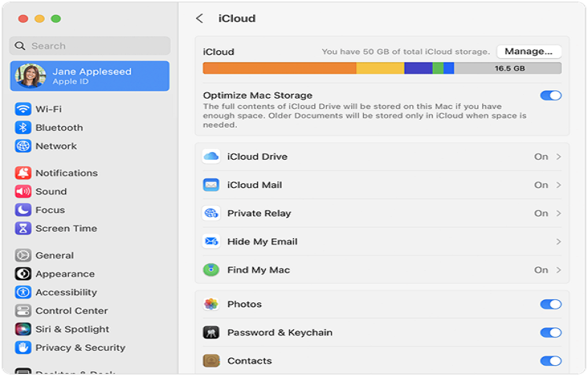Select Wi-Fi in the sidebar
This screenshot has height=376, width=588.
[x=49, y=109]
